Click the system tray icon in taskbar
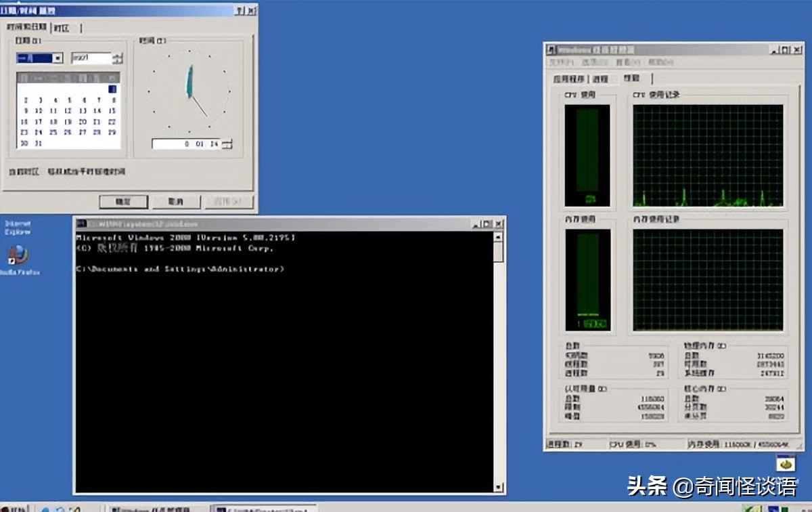Viewport: 812px width, 512px height. pyautogui.click(x=751, y=508)
